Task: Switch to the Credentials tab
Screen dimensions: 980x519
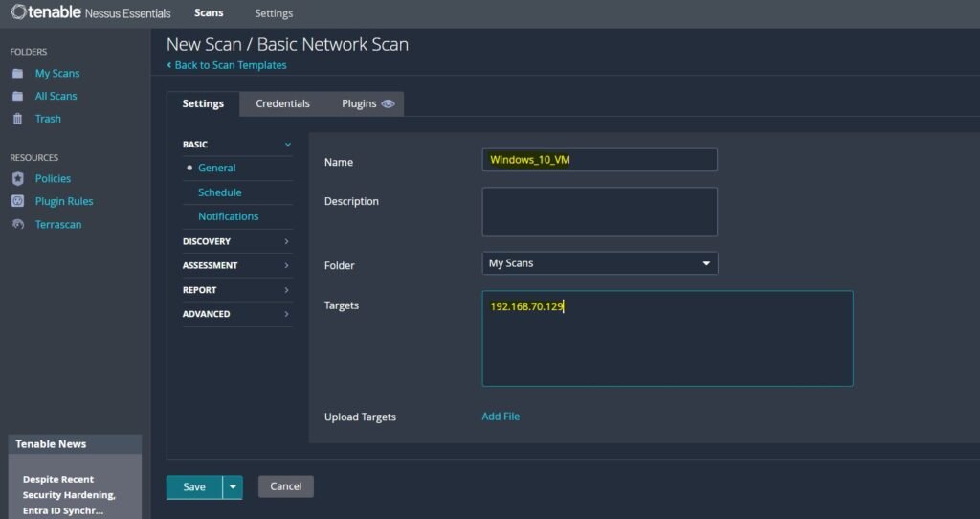Action: [282, 103]
